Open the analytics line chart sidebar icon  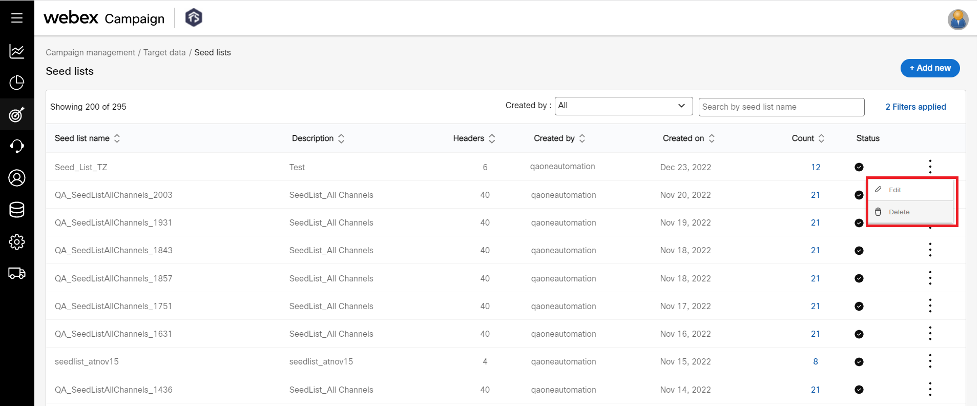(17, 51)
